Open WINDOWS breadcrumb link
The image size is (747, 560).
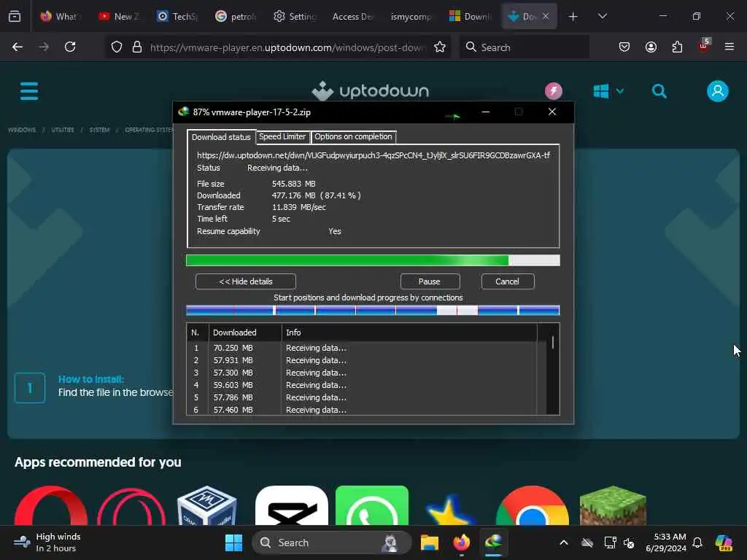(22, 130)
